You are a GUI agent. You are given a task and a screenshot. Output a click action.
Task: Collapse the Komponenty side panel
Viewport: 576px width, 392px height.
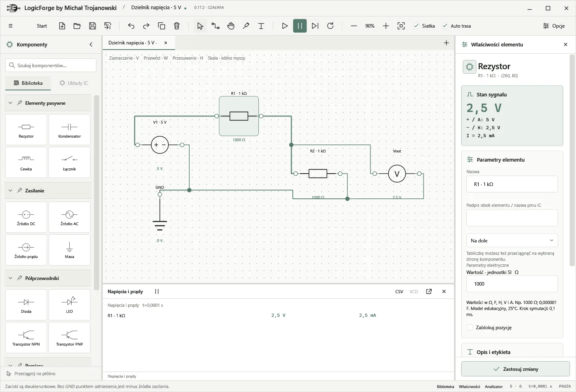[x=91, y=45]
